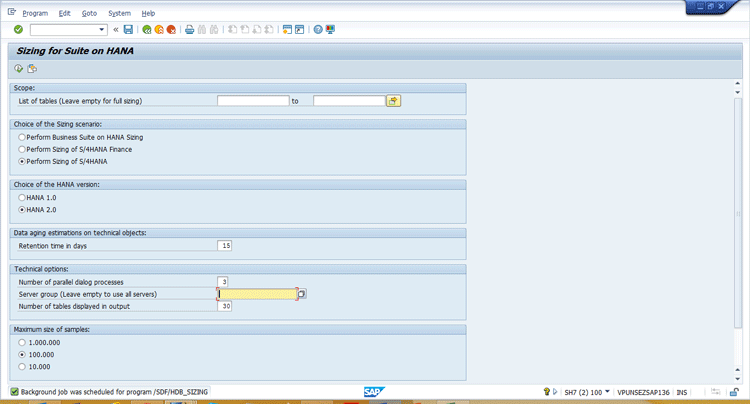The width and height of the screenshot is (750, 404).
Task: Click the Previous Page icon
Action: 244,30
